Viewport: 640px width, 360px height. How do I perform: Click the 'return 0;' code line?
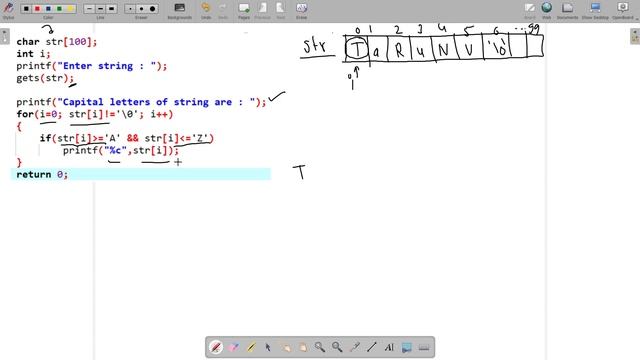click(x=42, y=174)
